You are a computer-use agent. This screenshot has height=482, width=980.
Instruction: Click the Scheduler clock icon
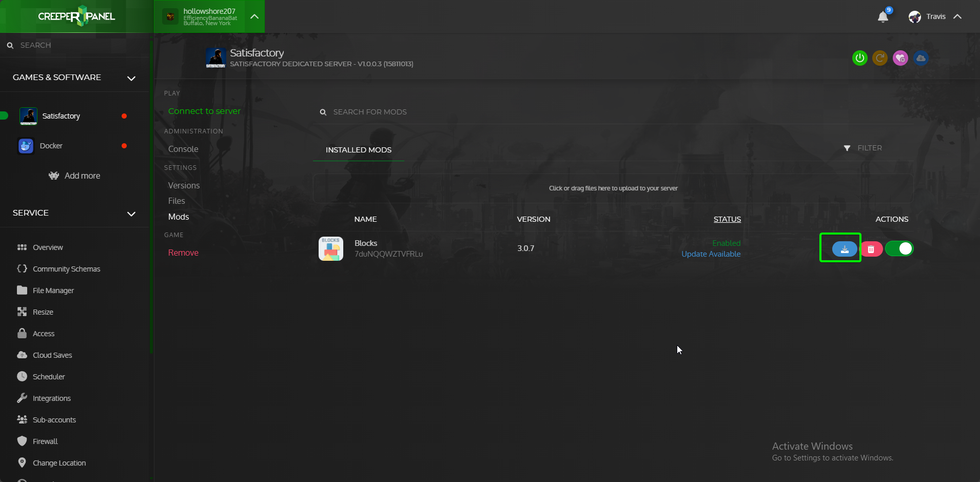22,376
